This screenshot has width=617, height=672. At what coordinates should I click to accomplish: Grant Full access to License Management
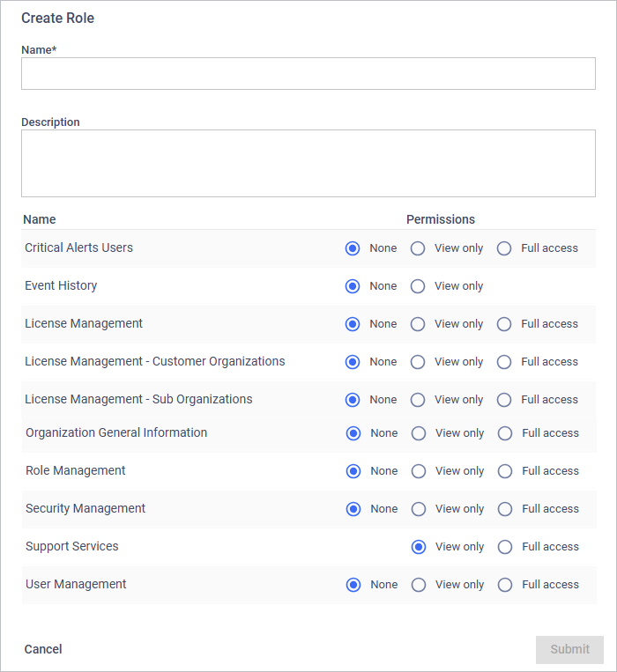[504, 324]
